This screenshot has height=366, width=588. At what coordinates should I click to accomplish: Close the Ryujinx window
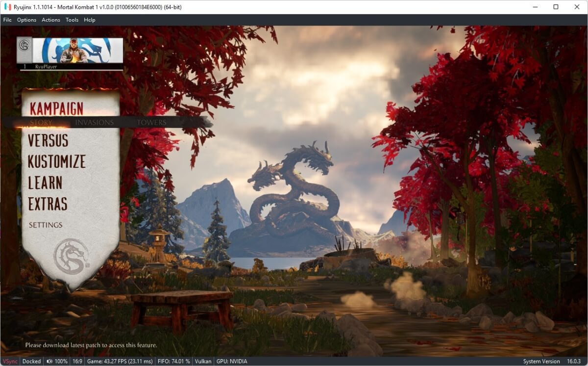tap(577, 7)
